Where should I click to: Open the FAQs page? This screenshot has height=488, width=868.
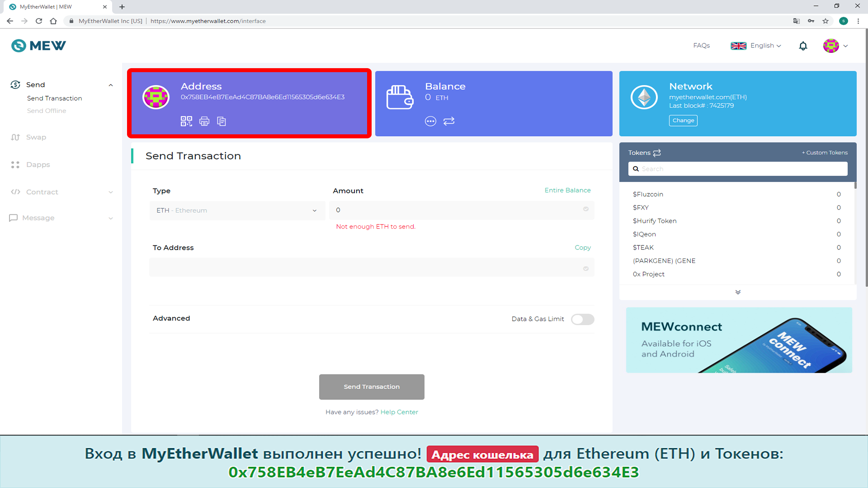click(702, 46)
